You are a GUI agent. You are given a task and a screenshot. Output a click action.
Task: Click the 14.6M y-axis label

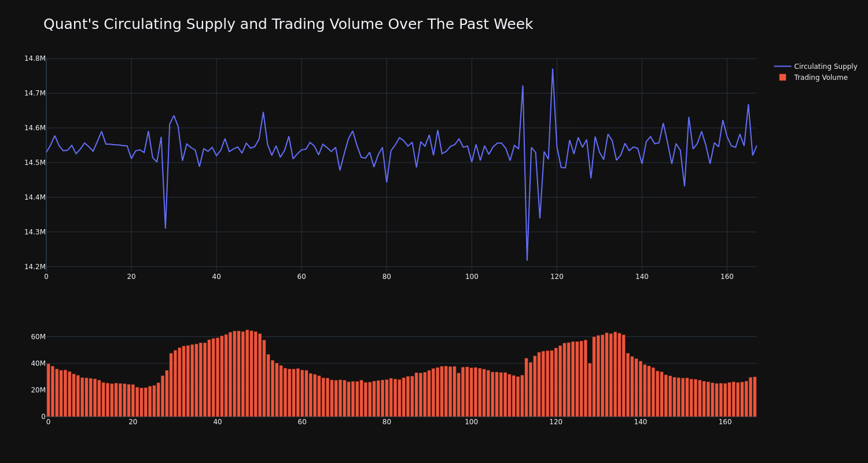(x=35, y=128)
